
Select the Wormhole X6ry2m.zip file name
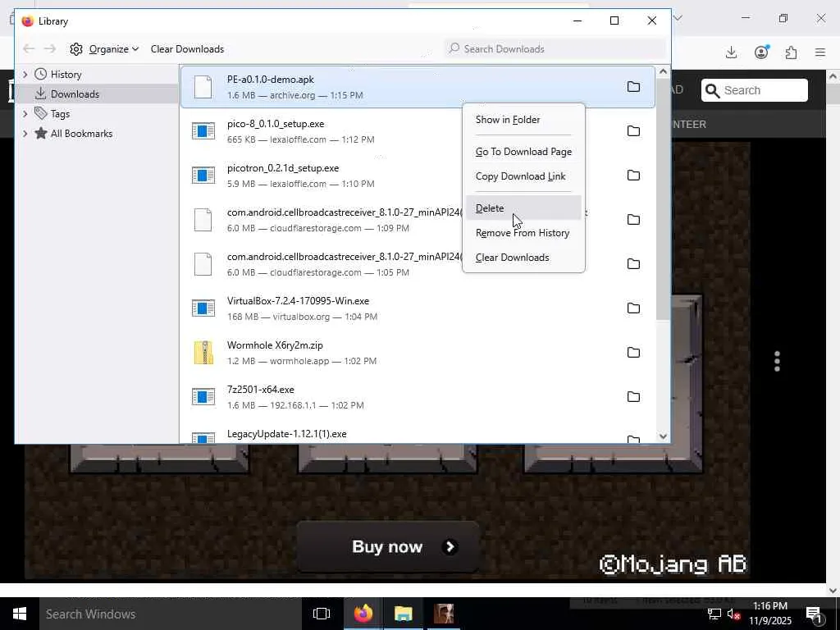coord(275,345)
